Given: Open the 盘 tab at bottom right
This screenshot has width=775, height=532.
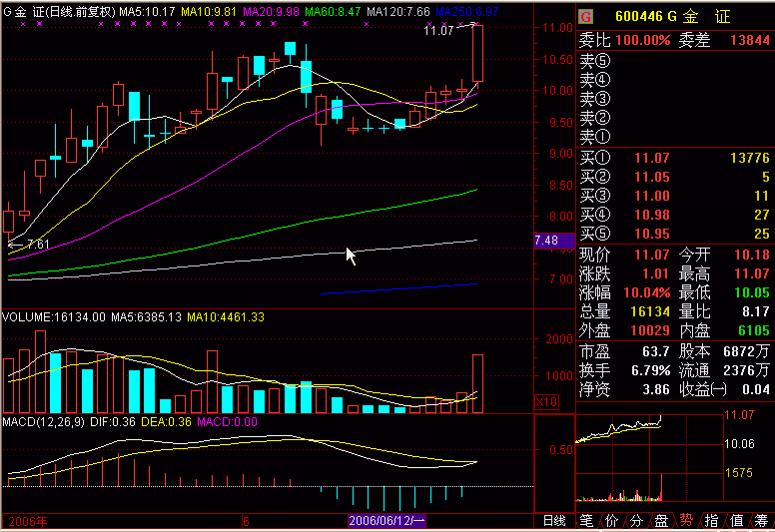Looking at the screenshot, I should coord(661,520).
